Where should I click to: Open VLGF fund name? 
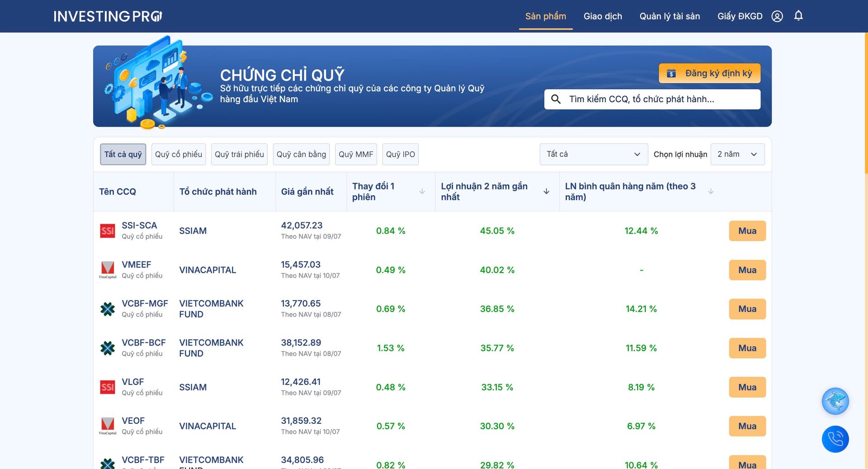coord(132,382)
